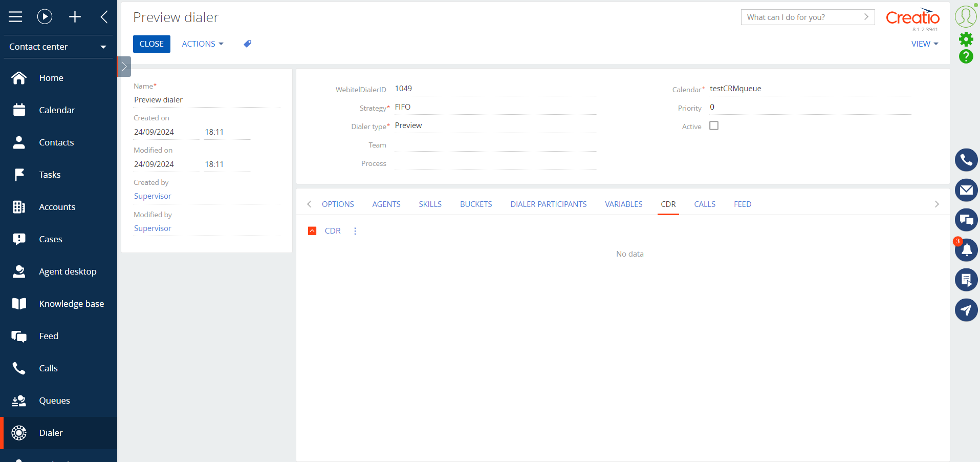Edit the Name field Preview dialer
Viewport: 980px width, 462px height.
207,100
